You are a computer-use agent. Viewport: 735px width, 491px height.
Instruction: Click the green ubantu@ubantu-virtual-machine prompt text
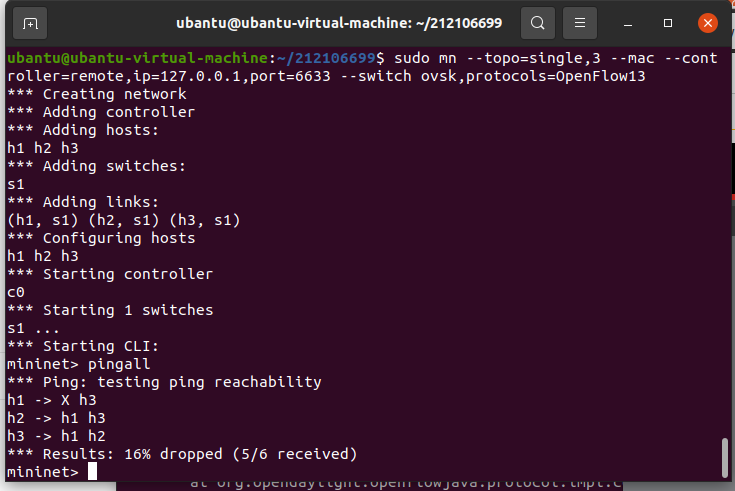tap(138, 58)
